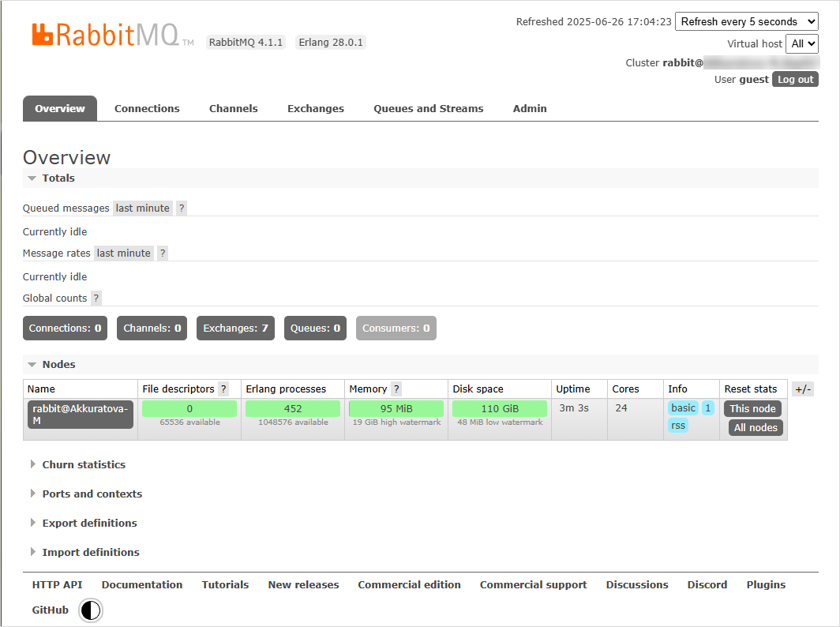Switch to the Connections tab
840x627 pixels.
pyautogui.click(x=147, y=109)
